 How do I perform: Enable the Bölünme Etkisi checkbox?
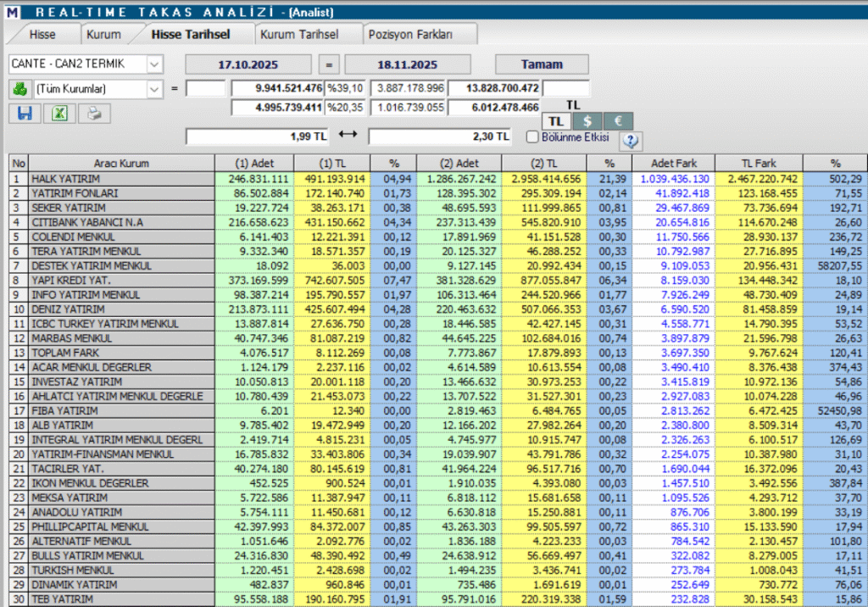(532, 136)
